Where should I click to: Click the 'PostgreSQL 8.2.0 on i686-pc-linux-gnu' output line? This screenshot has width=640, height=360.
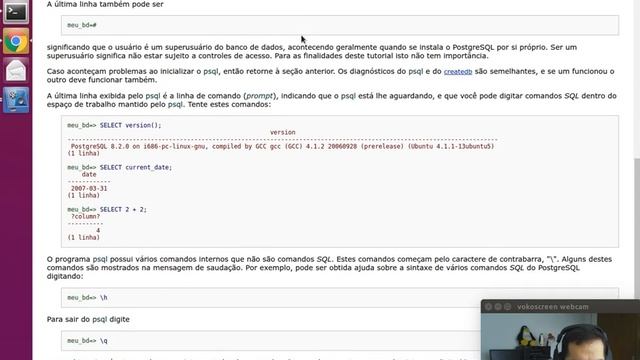click(x=282, y=146)
